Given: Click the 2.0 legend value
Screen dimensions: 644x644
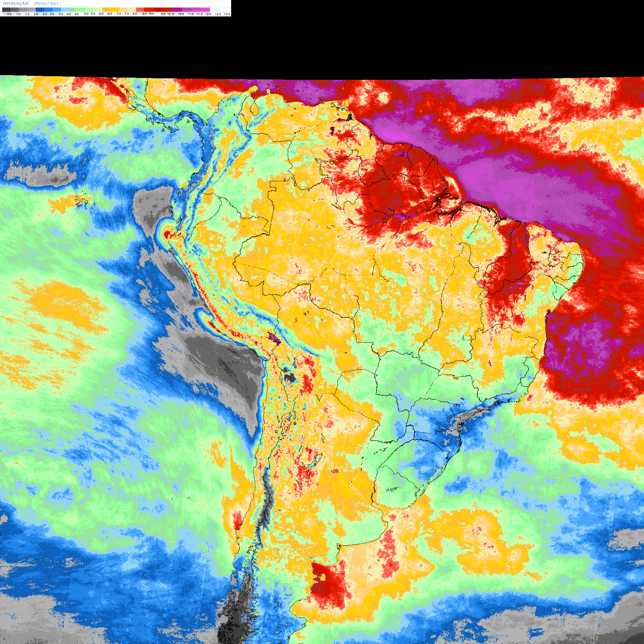Looking at the screenshot, I should tap(36, 14).
